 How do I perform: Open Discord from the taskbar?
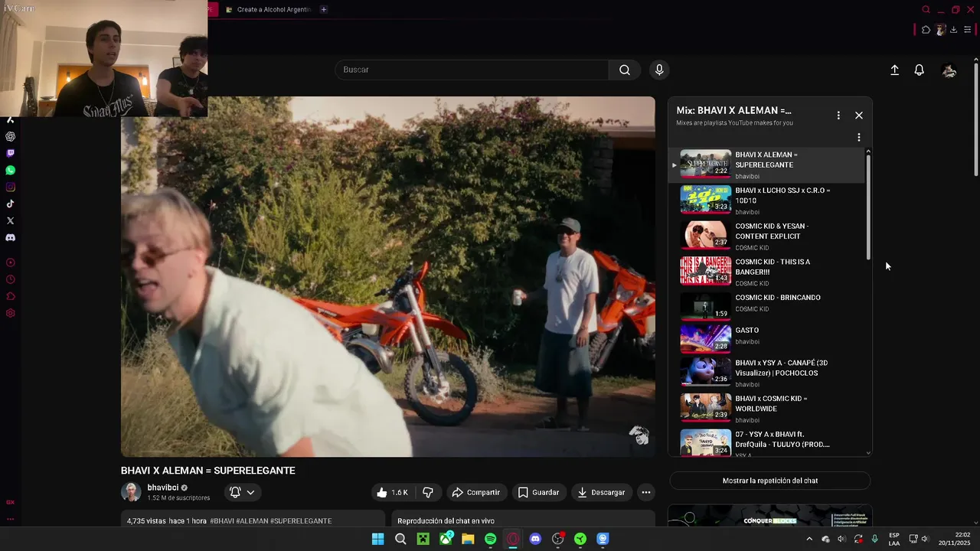click(535, 539)
